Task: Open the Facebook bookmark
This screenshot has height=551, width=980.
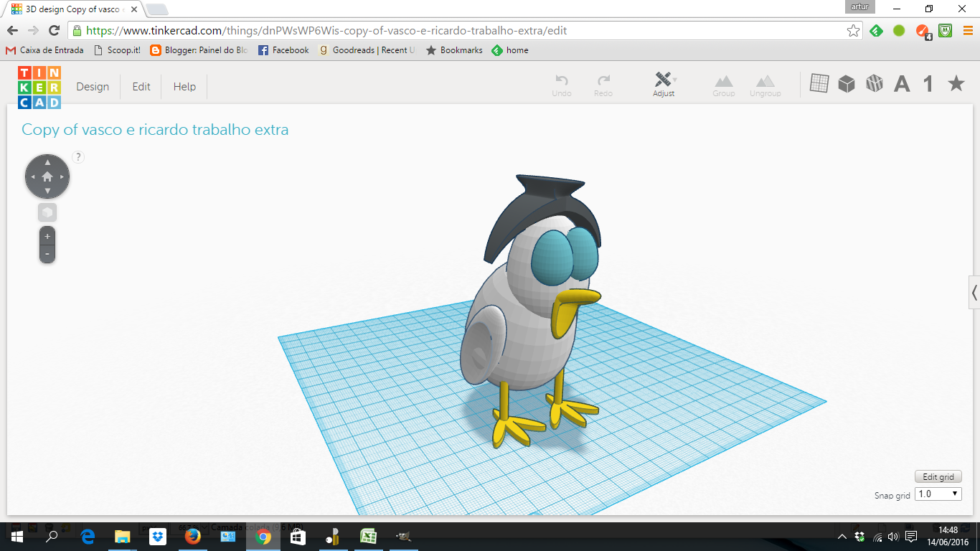Action: click(283, 50)
